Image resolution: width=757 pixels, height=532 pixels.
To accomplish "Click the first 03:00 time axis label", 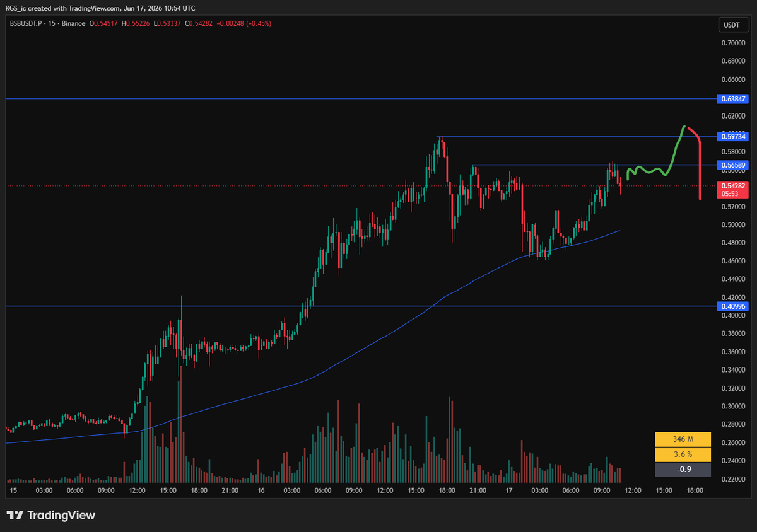I will pos(44,490).
